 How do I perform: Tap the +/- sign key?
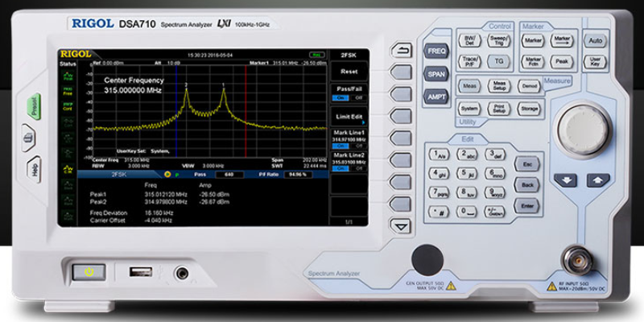pos(494,211)
